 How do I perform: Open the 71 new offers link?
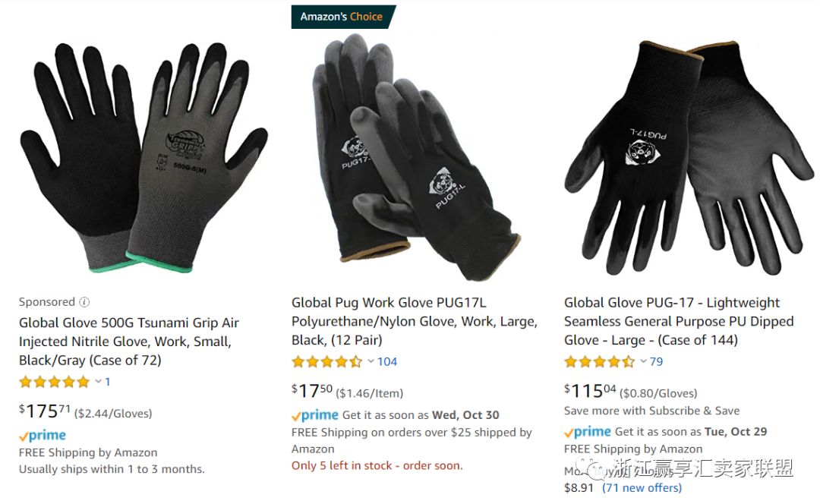[x=642, y=488]
